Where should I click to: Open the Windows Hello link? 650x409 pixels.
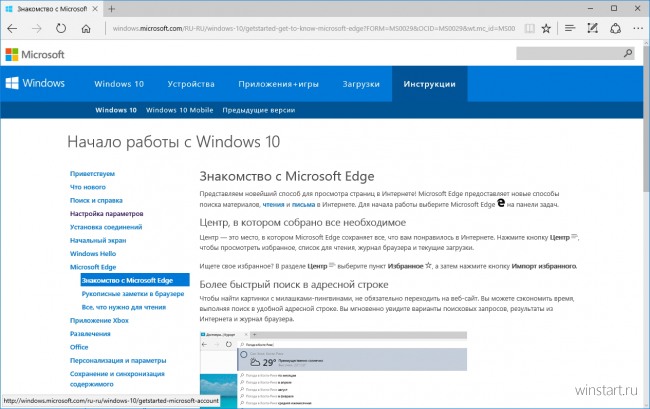tap(93, 254)
